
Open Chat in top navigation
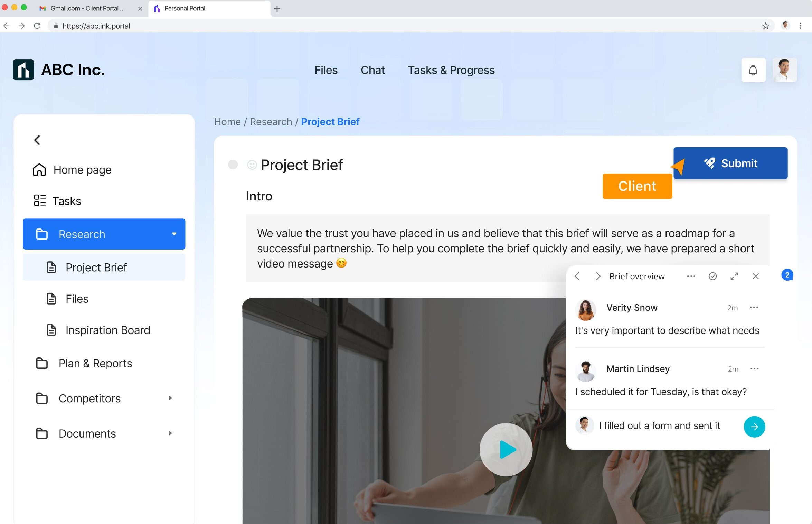point(372,70)
